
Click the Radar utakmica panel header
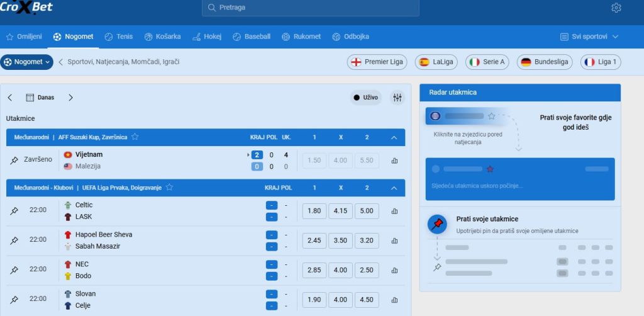pyautogui.click(x=520, y=93)
